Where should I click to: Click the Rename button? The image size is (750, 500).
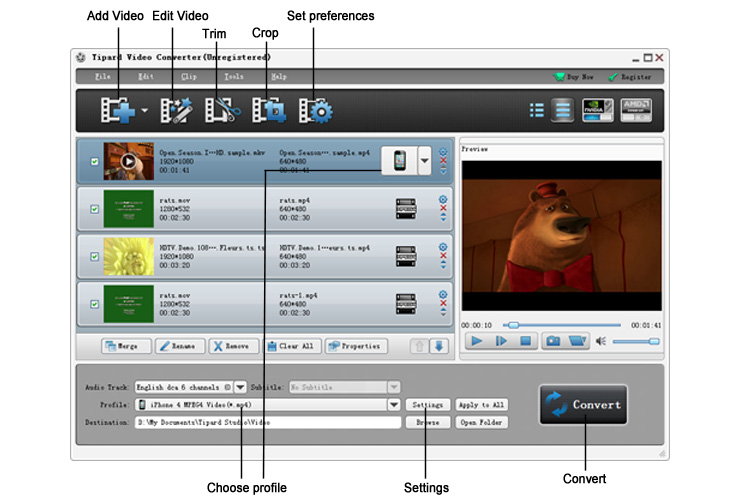pos(180,346)
